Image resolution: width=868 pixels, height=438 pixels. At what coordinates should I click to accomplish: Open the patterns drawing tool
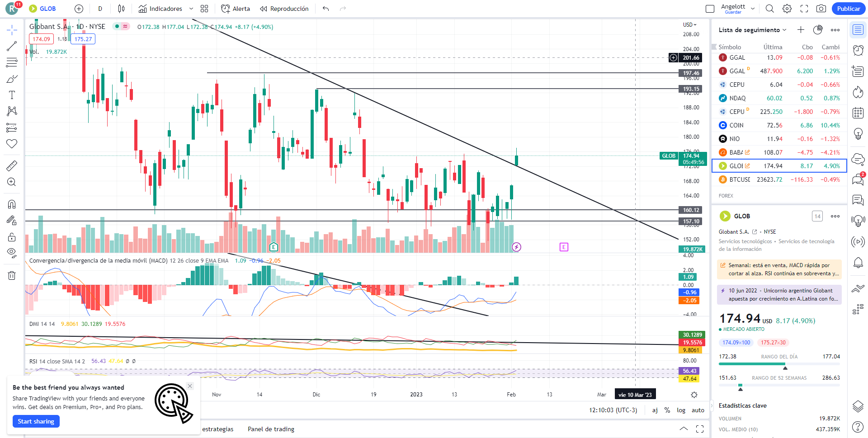click(x=12, y=111)
